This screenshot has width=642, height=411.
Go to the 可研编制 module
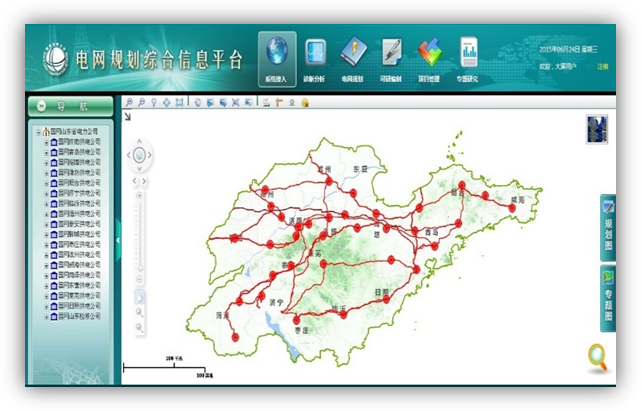tap(391, 59)
